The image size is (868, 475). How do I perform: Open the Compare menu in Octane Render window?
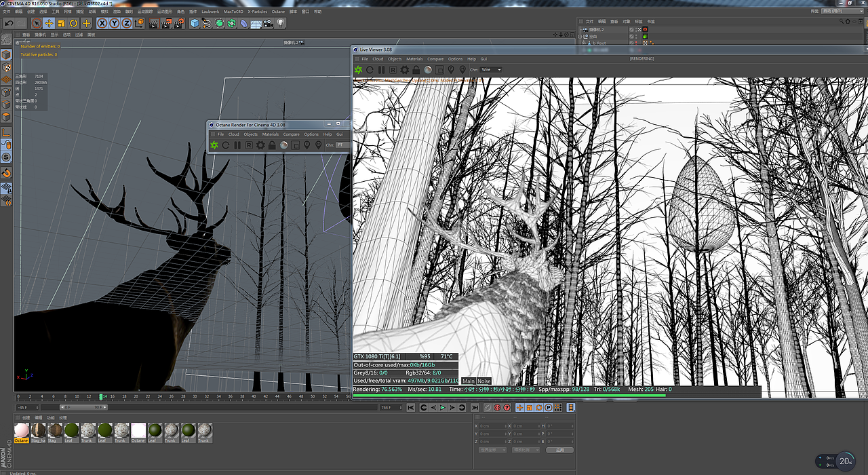click(x=292, y=134)
